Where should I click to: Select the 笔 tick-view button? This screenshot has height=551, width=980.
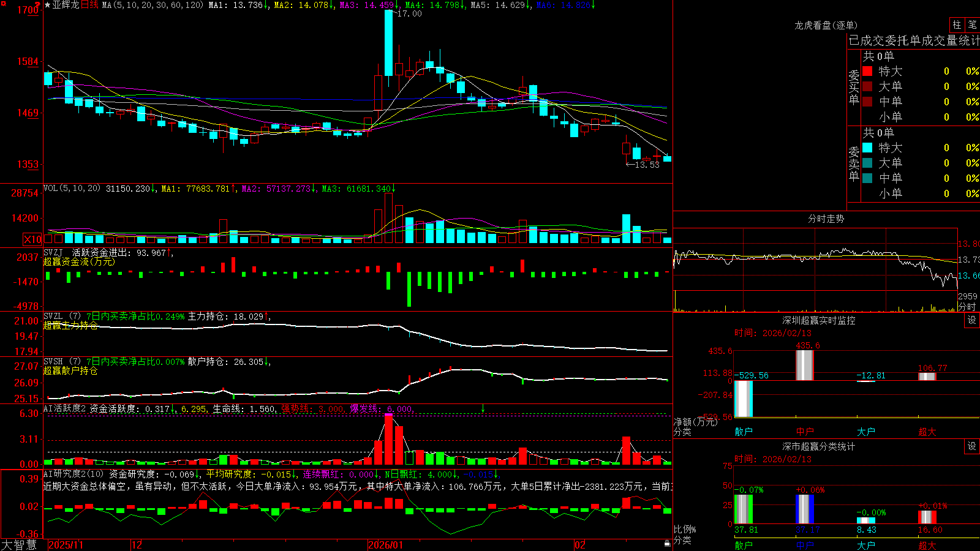(973, 24)
